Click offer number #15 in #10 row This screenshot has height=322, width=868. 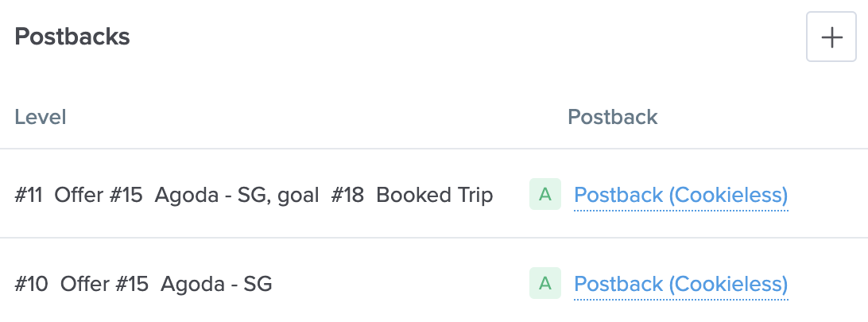130,284
